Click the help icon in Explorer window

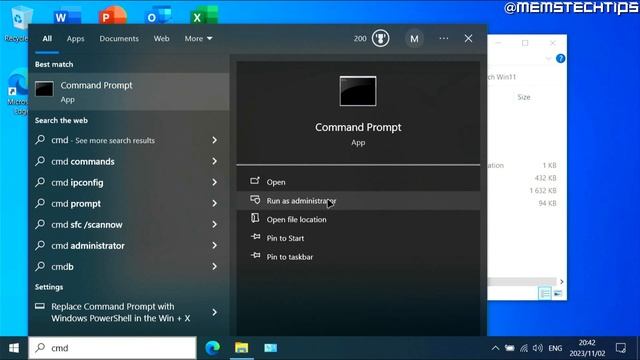coord(560,59)
